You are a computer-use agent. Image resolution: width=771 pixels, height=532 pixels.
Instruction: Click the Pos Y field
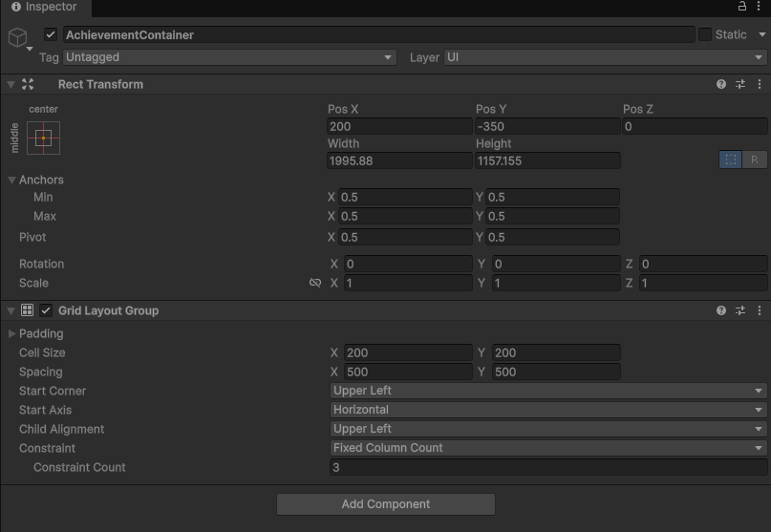(x=547, y=126)
